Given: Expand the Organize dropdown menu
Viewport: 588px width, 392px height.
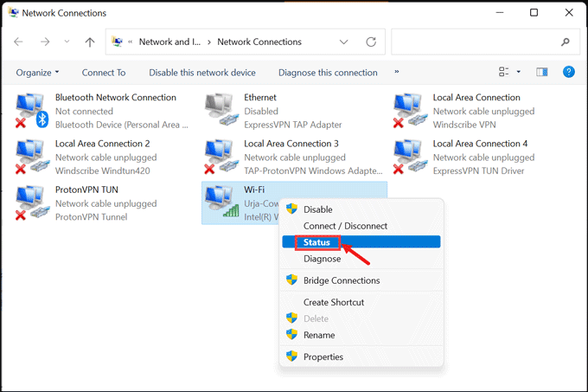Looking at the screenshot, I should coord(37,73).
